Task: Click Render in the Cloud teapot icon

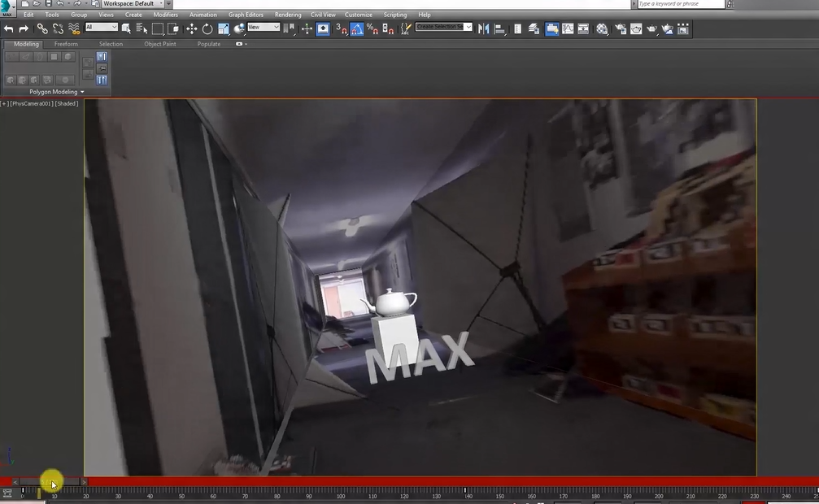Action: coord(668,28)
